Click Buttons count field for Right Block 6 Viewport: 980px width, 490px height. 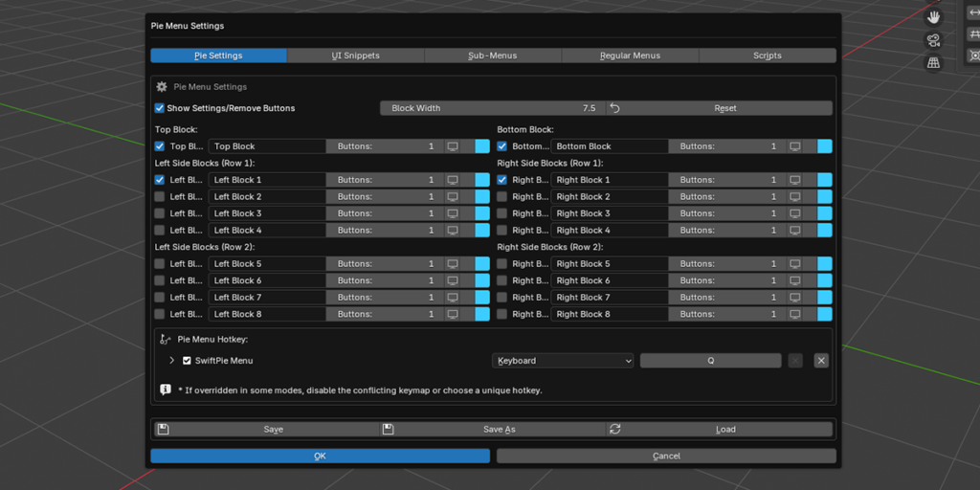pyautogui.click(x=727, y=280)
